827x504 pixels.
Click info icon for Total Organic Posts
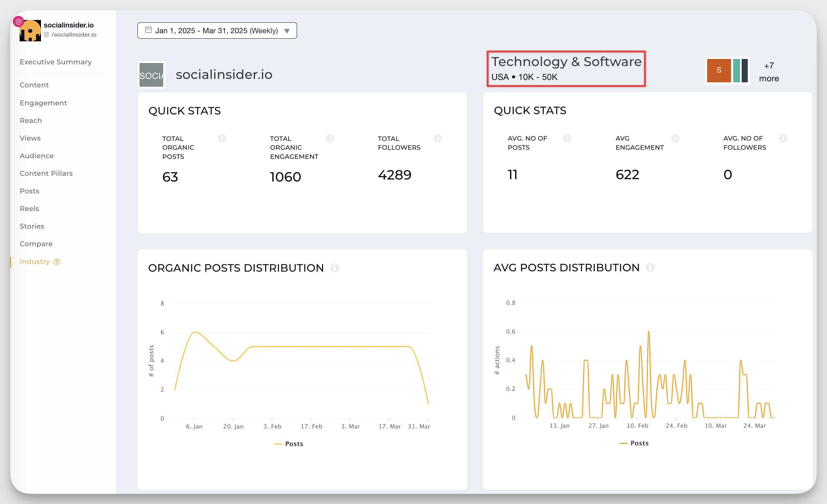tap(222, 138)
